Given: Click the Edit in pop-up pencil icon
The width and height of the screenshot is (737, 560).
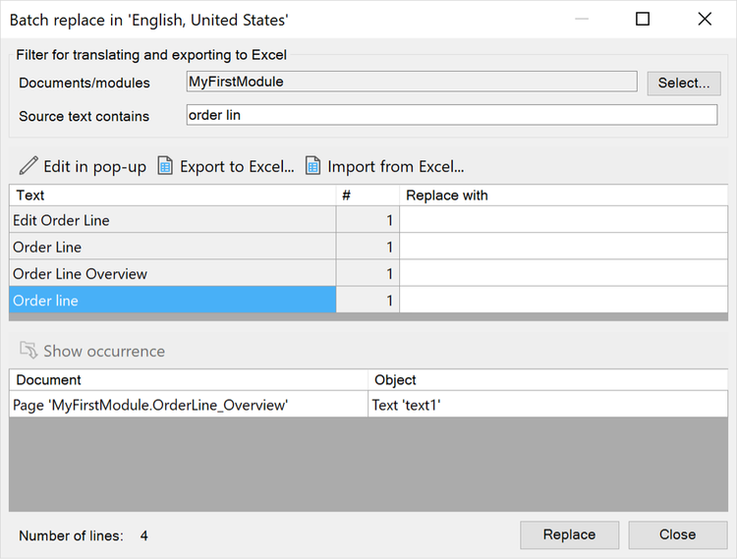Looking at the screenshot, I should [x=28, y=166].
